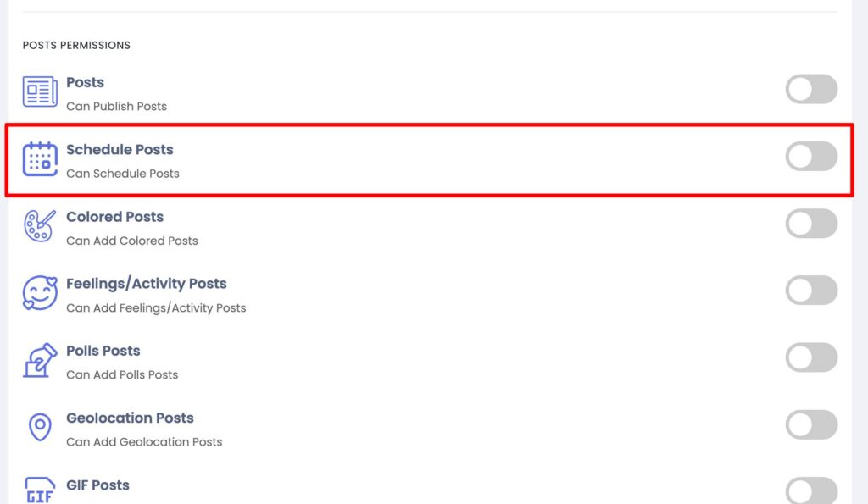The image size is (868, 504).
Task: Click the GIF Posts file icon
Action: [40, 490]
